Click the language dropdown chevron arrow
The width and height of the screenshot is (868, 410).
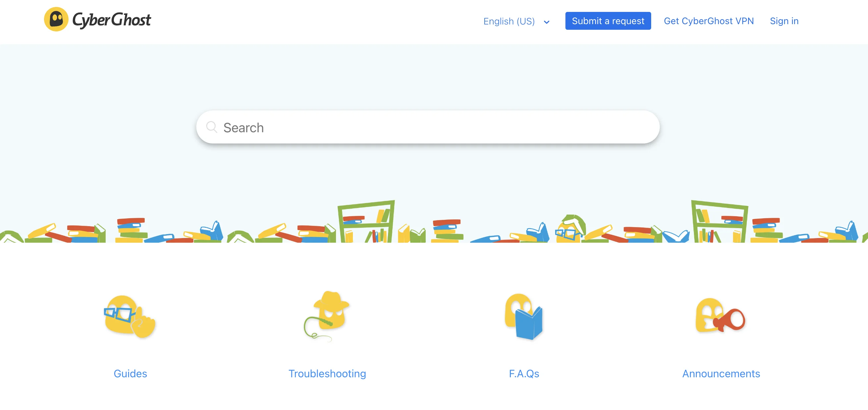(x=547, y=22)
